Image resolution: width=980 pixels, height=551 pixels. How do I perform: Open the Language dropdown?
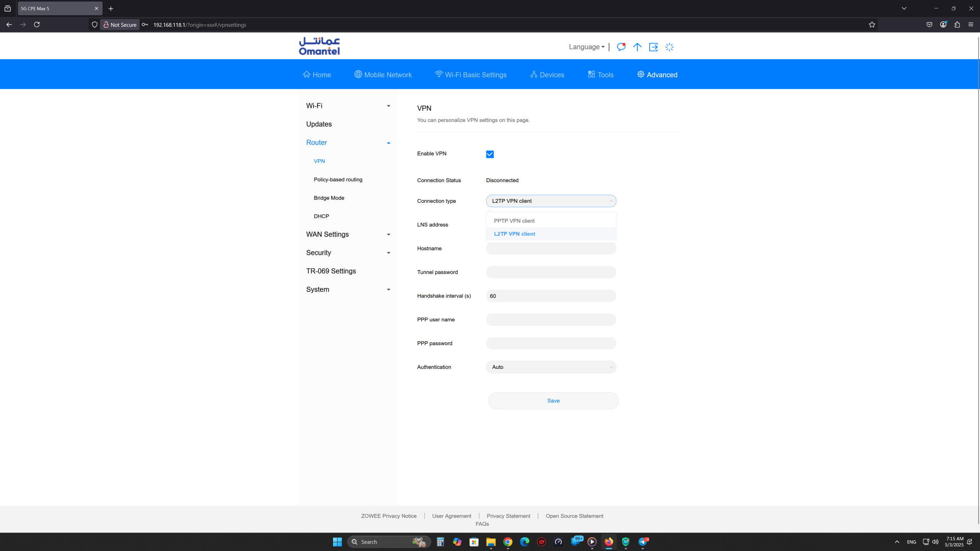pos(586,47)
